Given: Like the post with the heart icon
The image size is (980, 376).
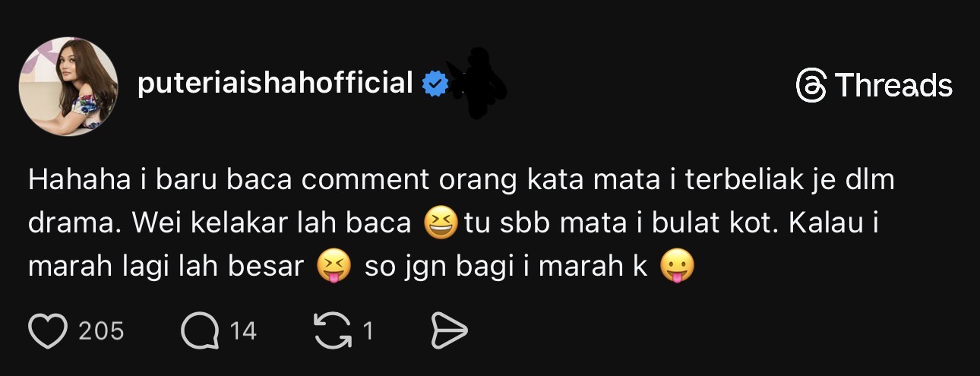Looking at the screenshot, I should [48, 330].
